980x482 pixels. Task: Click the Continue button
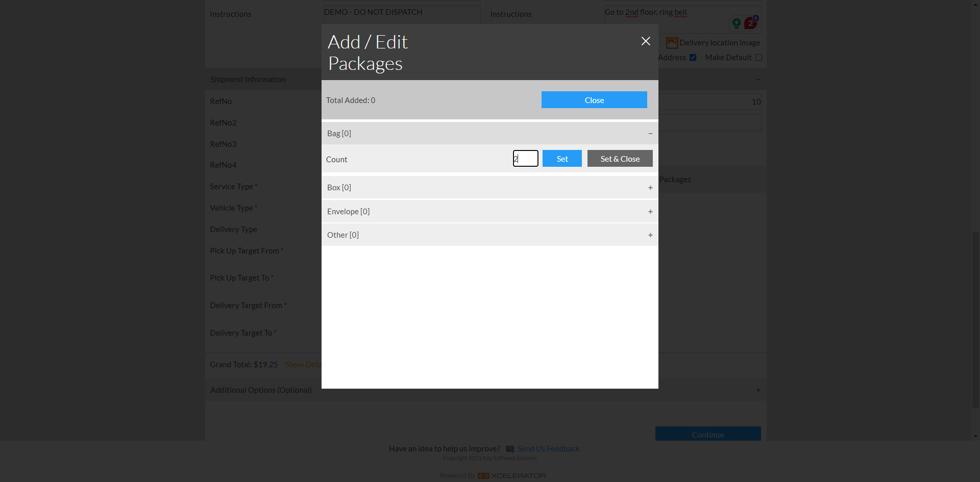pyautogui.click(x=708, y=434)
